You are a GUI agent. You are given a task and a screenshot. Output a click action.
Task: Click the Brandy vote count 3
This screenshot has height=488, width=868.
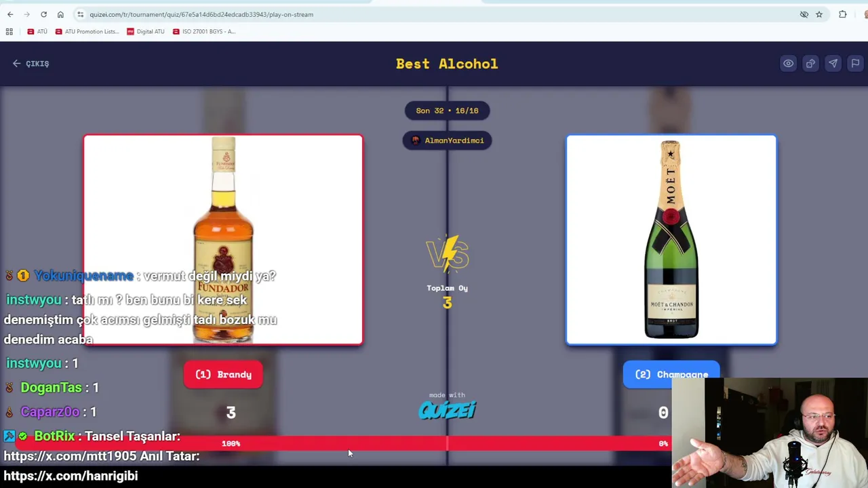pyautogui.click(x=231, y=413)
